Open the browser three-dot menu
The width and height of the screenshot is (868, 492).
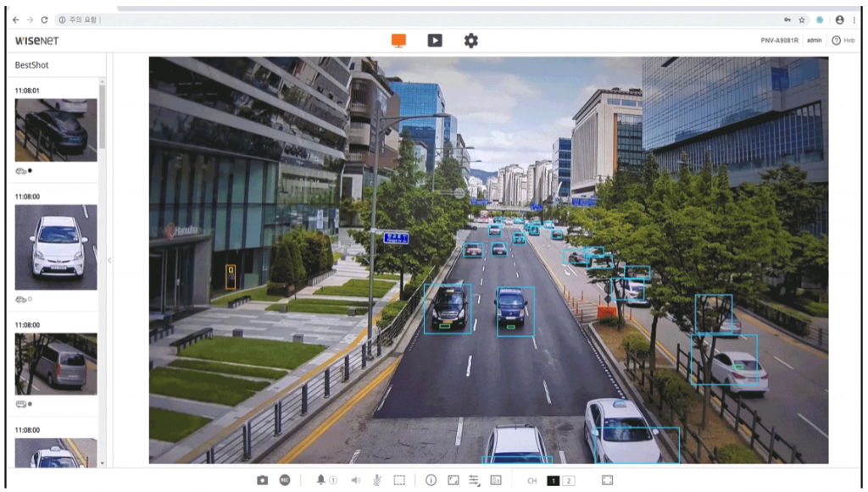pyautogui.click(x=854, y=20)
